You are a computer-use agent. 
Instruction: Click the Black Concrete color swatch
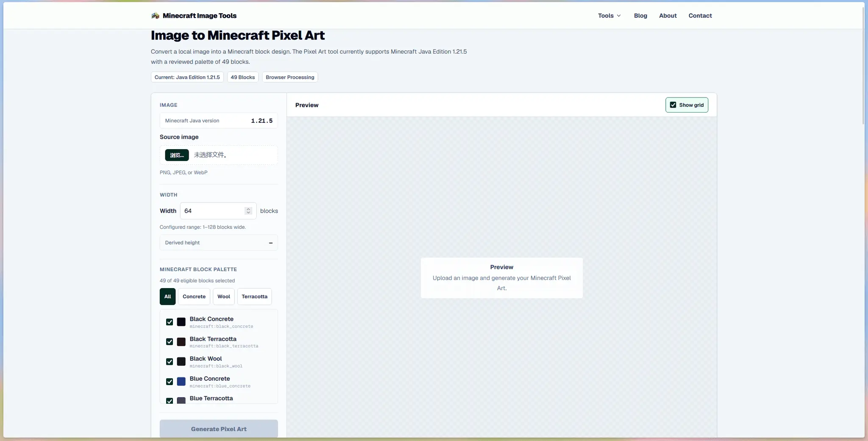[x=181, y=322]
